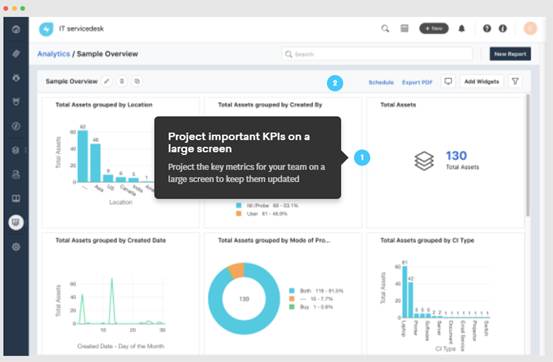Click the Add Widgets button
This screenshot has width=553, height=362.
(481, 82)
